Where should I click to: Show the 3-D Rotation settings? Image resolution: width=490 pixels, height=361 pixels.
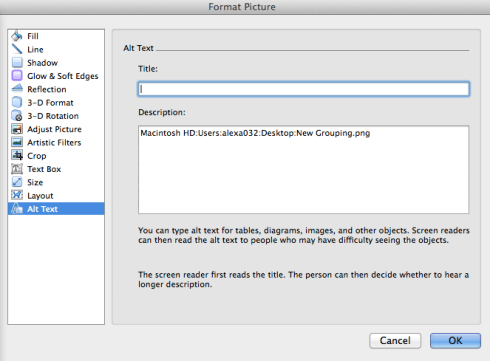click(56, 116)
